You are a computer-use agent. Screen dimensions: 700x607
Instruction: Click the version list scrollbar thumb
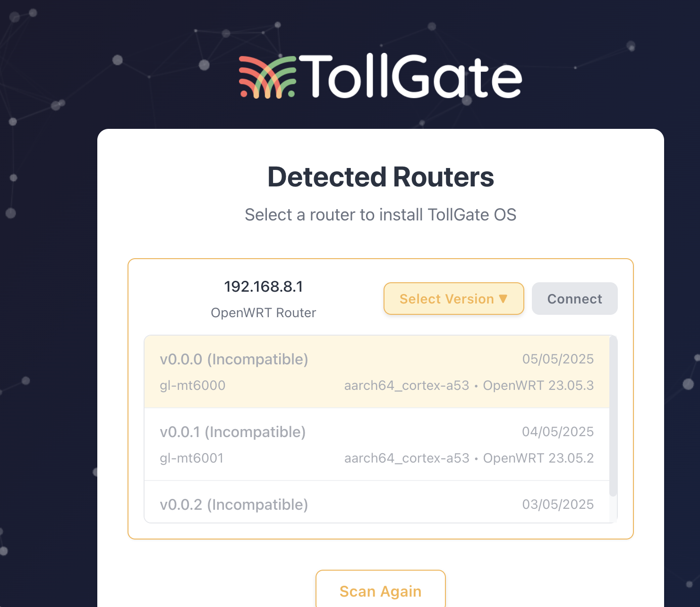(x=613, y=416)
